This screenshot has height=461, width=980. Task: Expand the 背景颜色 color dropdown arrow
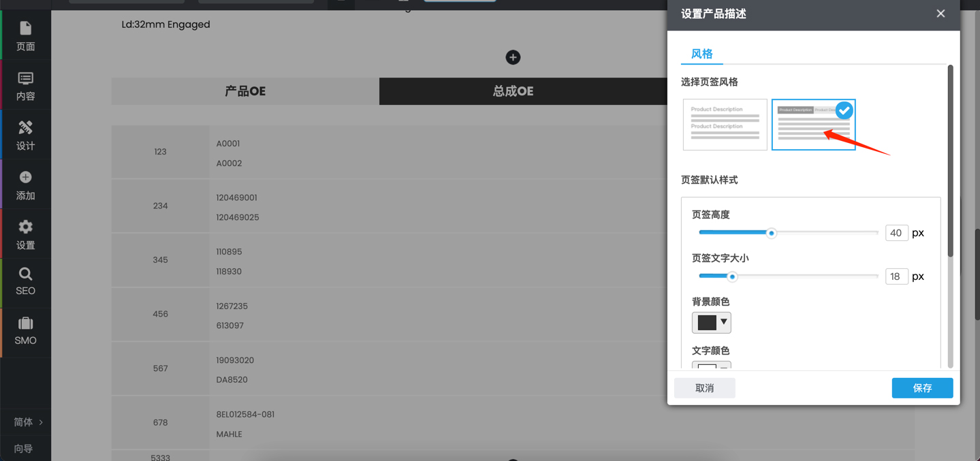(723, 322)
